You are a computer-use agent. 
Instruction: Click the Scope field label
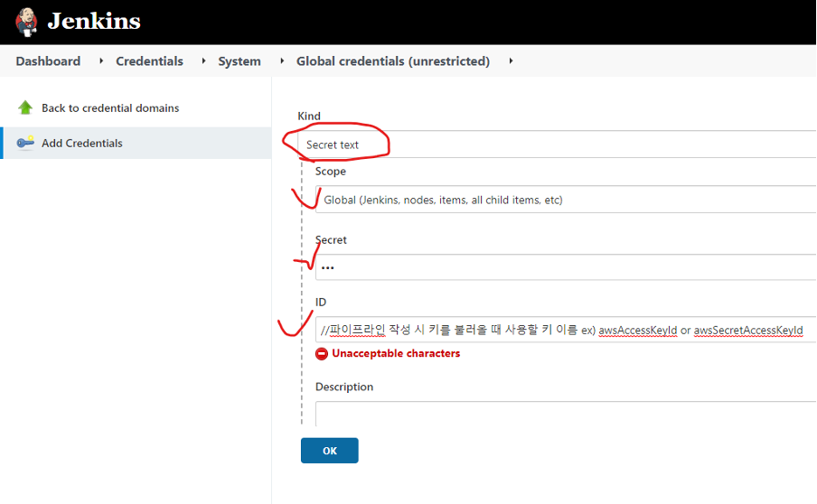[x=331, y=172]
